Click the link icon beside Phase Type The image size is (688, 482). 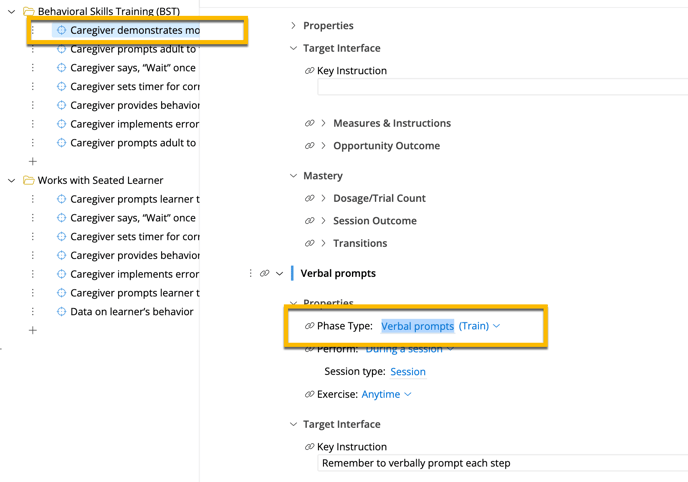pyautogui.click(x=309, y=326)
